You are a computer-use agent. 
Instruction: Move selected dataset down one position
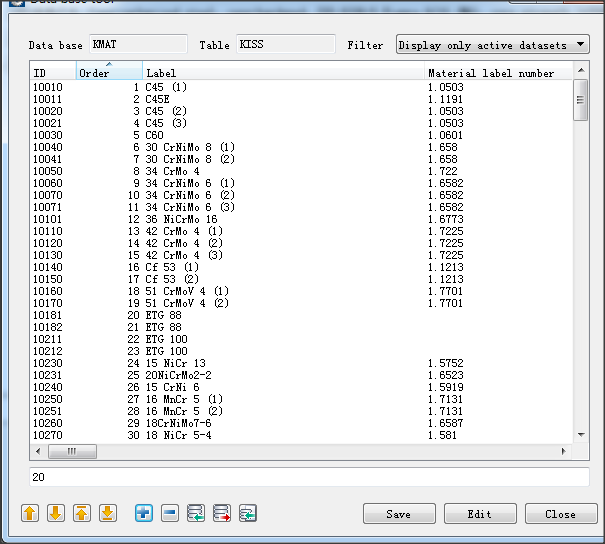[56, 513]
